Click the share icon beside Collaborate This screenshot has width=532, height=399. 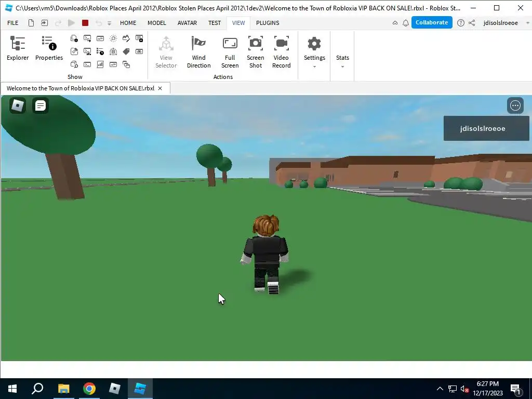click(472, 23)
